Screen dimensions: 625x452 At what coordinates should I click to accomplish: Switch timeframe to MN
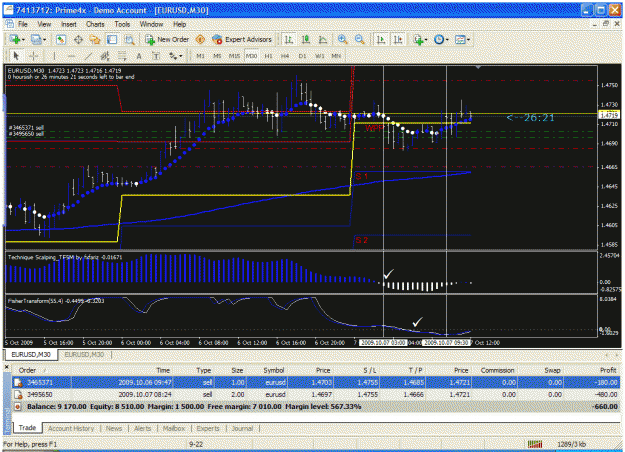pyautogui.click(x=336, y=56)
